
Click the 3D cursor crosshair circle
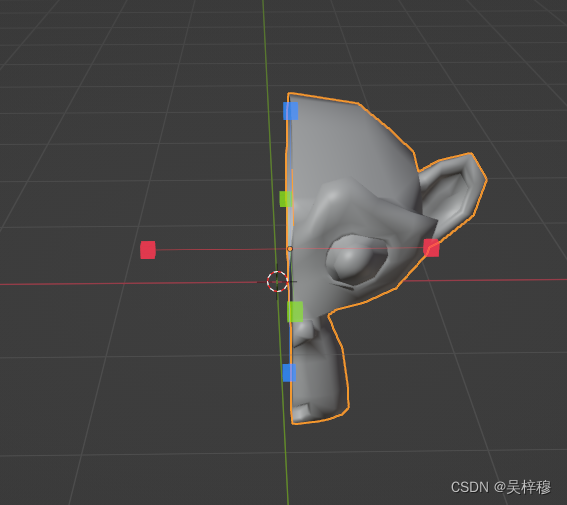point(277,281)
